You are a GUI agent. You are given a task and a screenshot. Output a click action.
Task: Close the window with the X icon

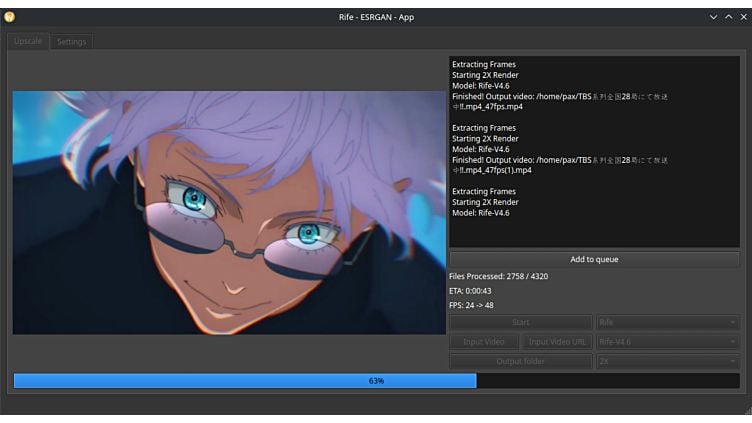[x=744, y=17]
